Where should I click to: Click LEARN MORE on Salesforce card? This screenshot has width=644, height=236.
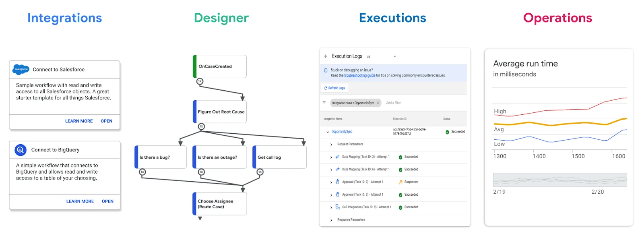pyautogui.click(x=79, y=121)
